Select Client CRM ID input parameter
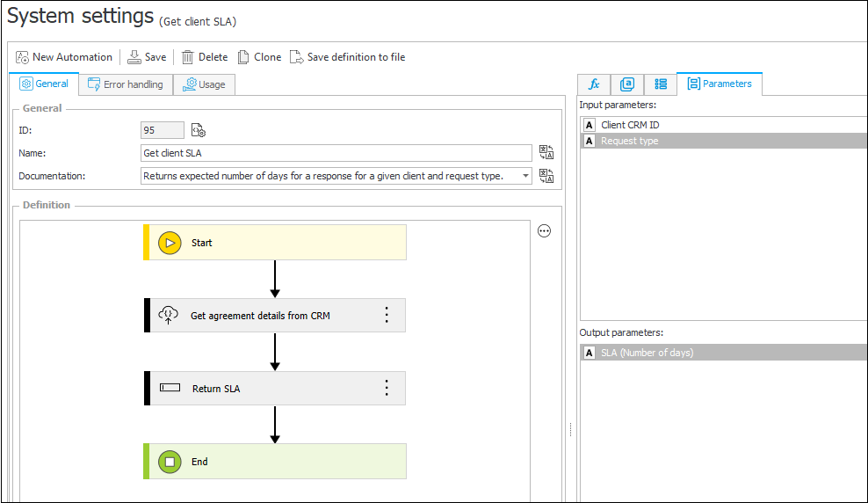 pyautogui.click(x=724, y=125)
